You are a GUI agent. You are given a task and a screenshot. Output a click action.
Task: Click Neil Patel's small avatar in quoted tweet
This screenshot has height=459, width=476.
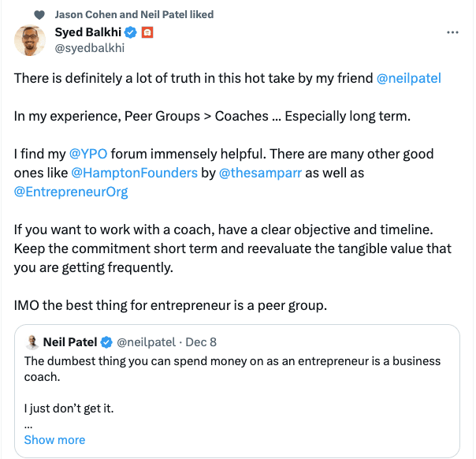coord(32,342)
